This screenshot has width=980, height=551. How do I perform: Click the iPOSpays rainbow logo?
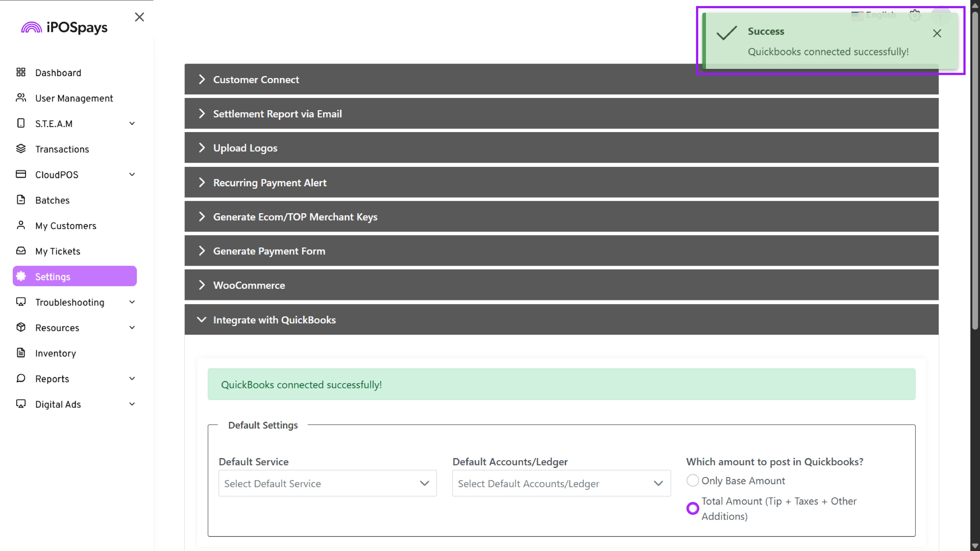(x=32, y=27)
